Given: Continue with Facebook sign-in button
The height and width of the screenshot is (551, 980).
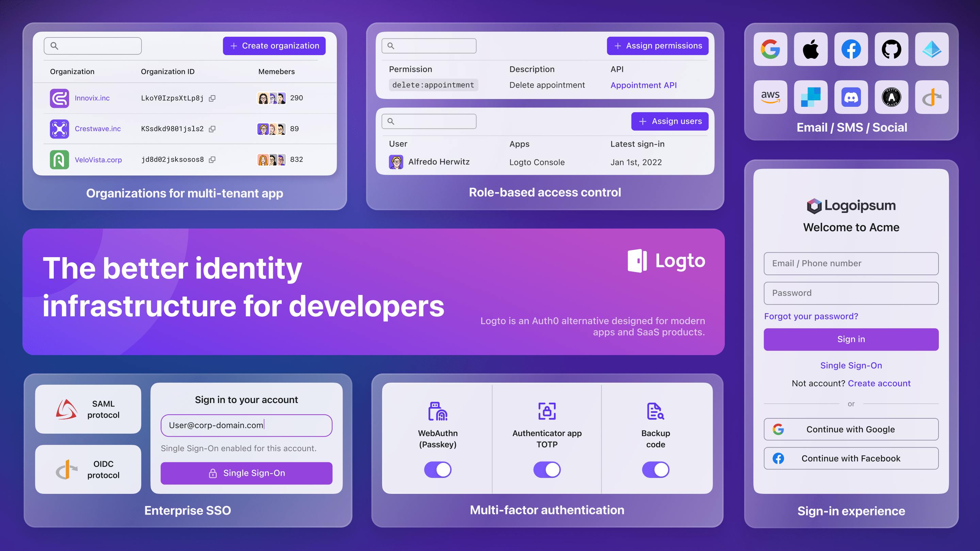Looking at the screenshot, I should point(851,458).
